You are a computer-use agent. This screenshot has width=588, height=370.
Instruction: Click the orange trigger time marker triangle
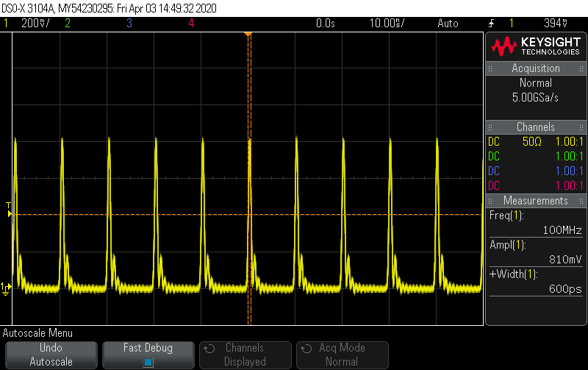[x=248, y=35]
